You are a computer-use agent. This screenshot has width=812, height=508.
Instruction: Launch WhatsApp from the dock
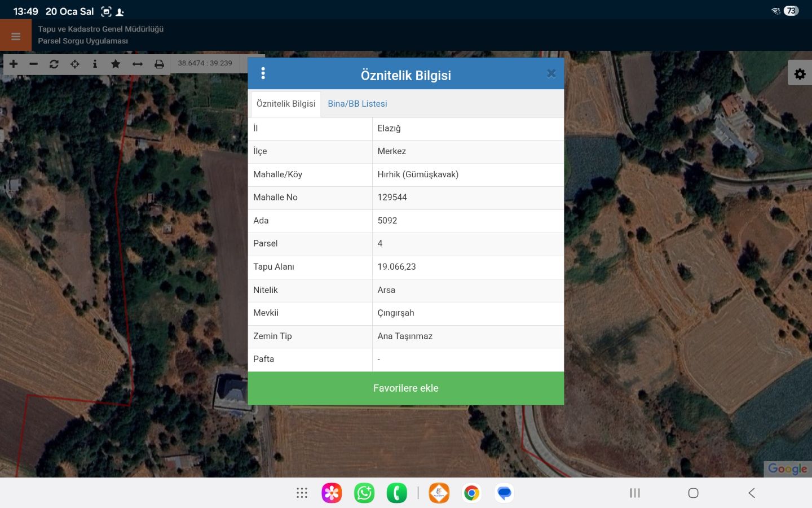point(364,493)
